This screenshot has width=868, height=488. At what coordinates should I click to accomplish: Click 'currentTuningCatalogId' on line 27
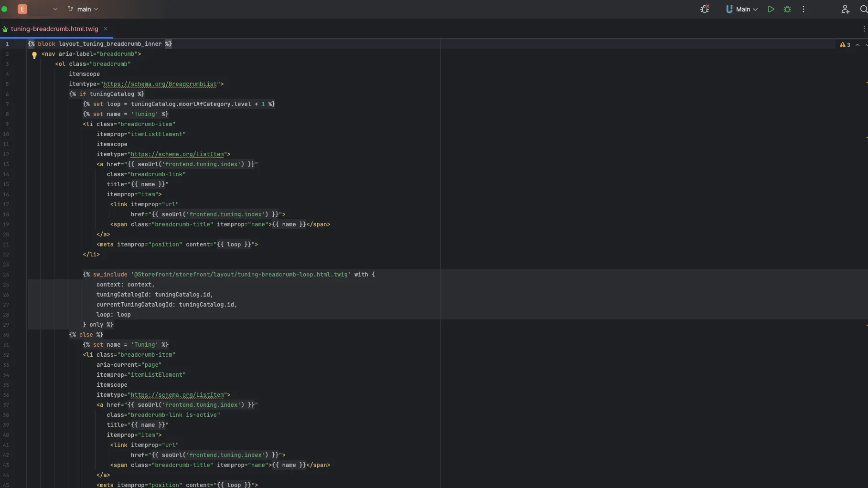point(134,305)
